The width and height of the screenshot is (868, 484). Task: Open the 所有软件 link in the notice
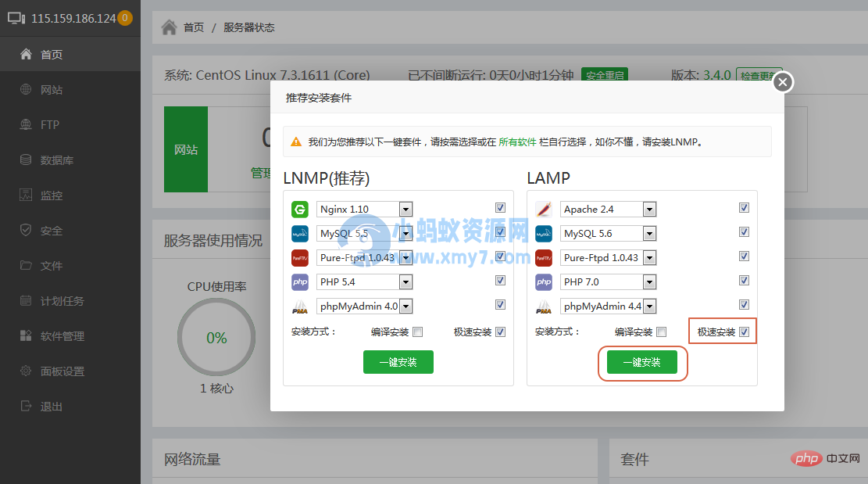point(517,142)
